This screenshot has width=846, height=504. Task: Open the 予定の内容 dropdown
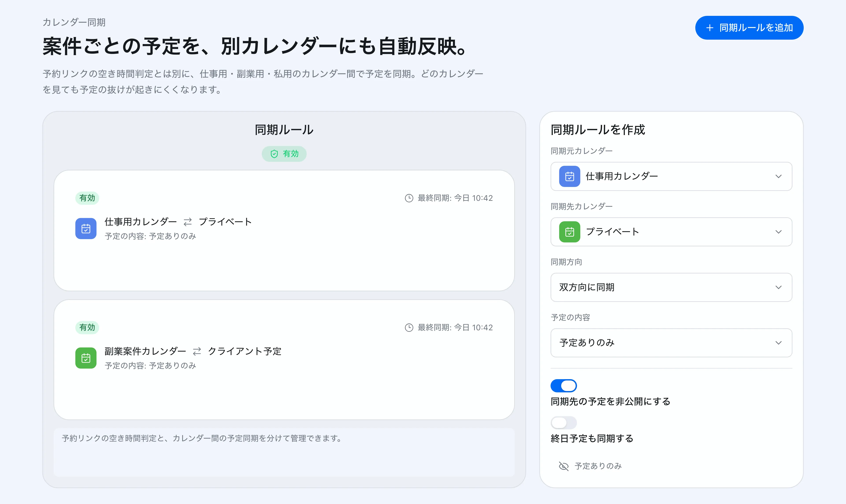pos(671,343)
